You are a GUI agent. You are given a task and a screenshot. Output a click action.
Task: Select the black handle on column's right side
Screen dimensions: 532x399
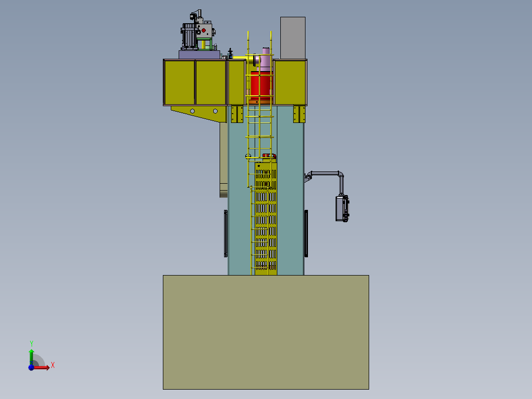point(306,234)
